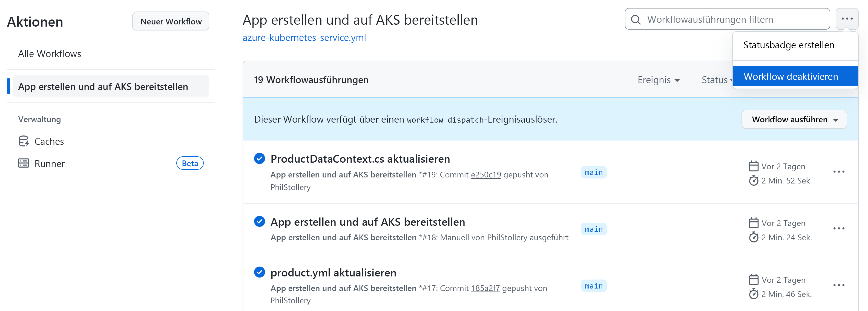Expand the Status filter dropdown
The image size is (868, 311).
716,80
